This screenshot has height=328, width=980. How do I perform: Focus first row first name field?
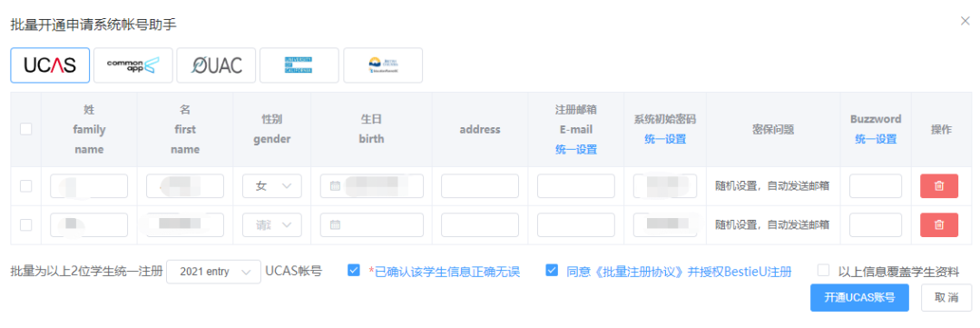point(185,186)
